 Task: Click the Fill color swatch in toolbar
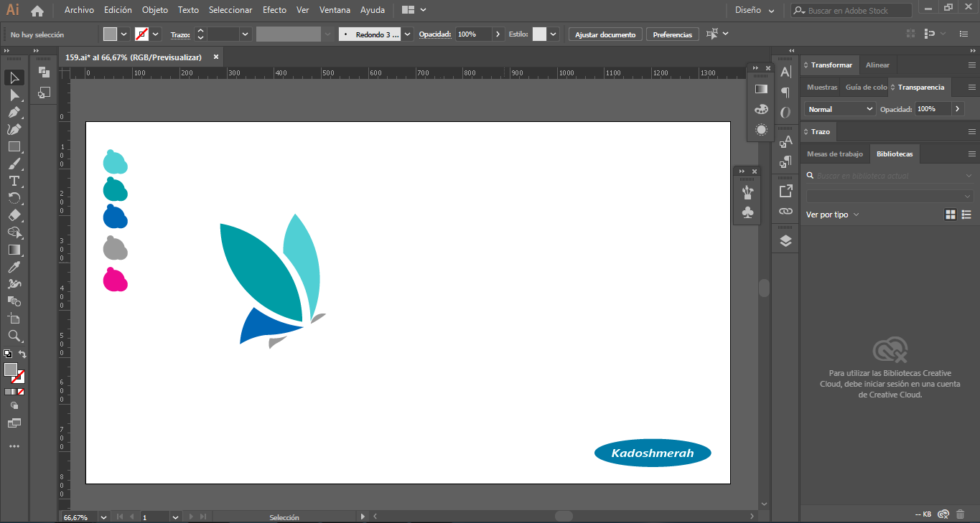[x=10, y=369]
